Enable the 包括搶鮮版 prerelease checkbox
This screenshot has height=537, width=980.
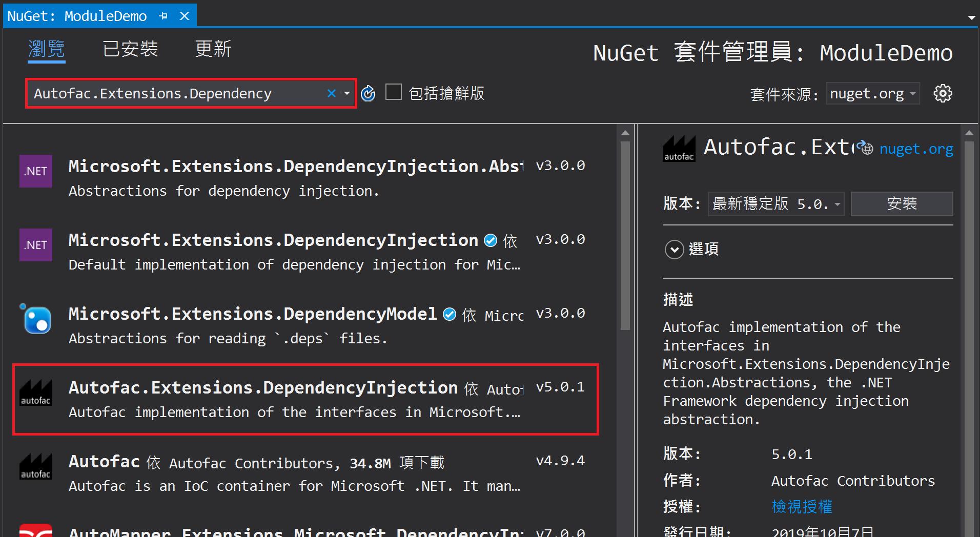[x=393, y=92]
